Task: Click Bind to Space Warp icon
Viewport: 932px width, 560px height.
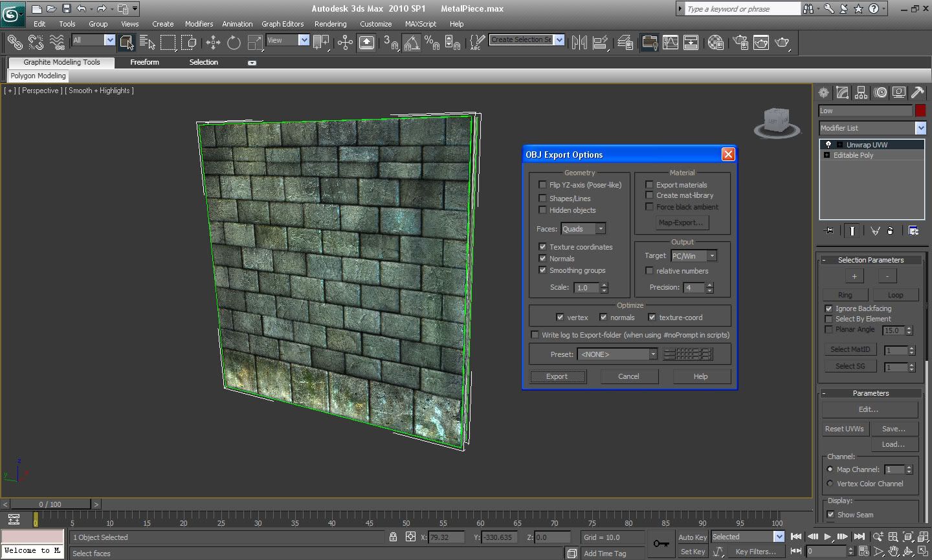Action: [57, 43]
